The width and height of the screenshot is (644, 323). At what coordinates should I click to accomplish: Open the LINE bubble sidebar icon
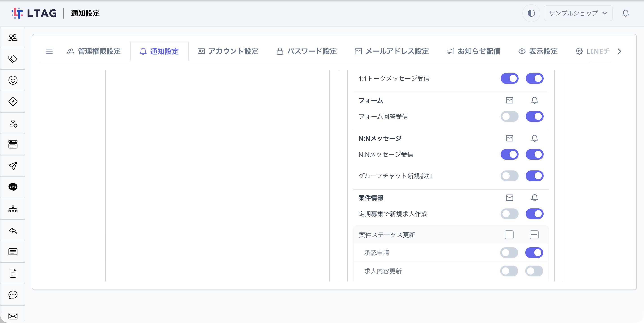click(13, 187)
